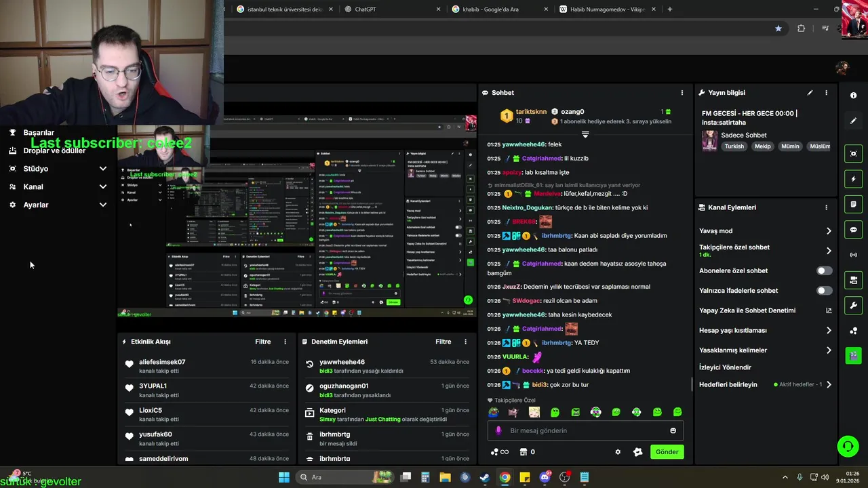The image size is (868, 488).
Task: Click the pepe frog emote
Action: 494,412
